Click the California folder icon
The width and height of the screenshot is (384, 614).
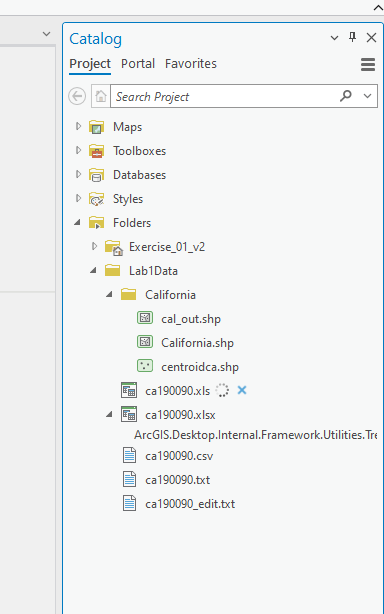(x=128, y=294)
